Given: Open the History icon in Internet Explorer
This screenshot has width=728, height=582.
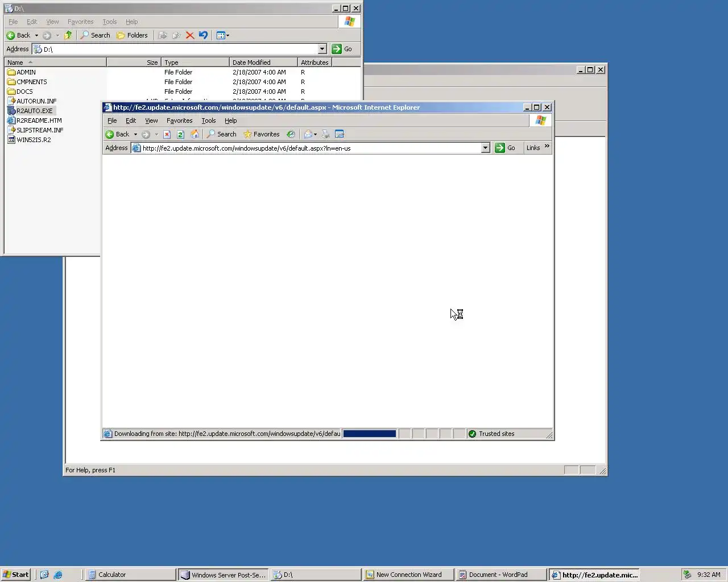Looking at the screenshot, I should [x=291, y=134].
